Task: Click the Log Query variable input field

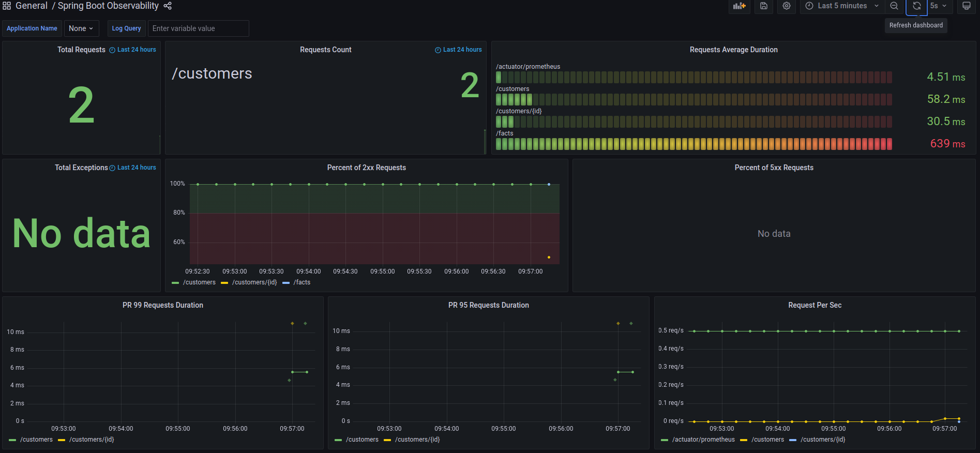Action: [x=198, y=28]
